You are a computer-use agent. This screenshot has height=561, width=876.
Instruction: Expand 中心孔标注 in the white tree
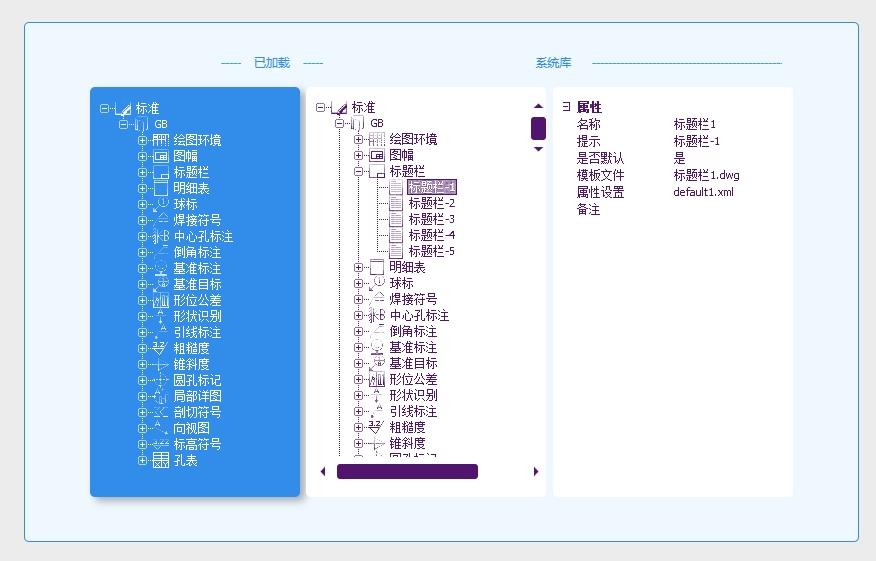pos(358,315)
